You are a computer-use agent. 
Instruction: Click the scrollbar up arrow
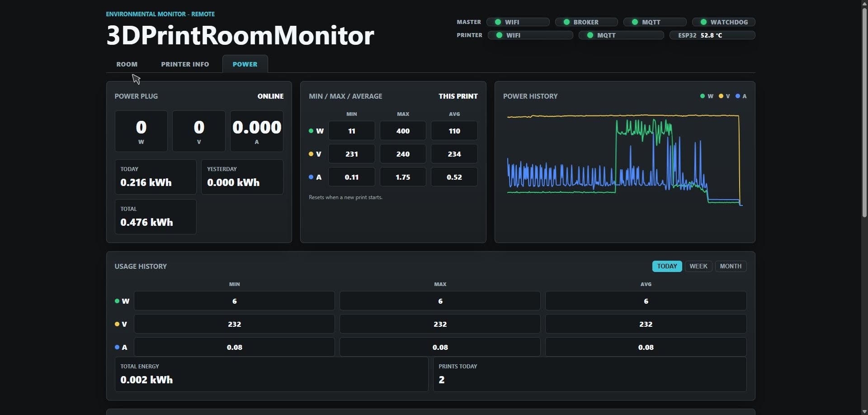pos(864,3)
